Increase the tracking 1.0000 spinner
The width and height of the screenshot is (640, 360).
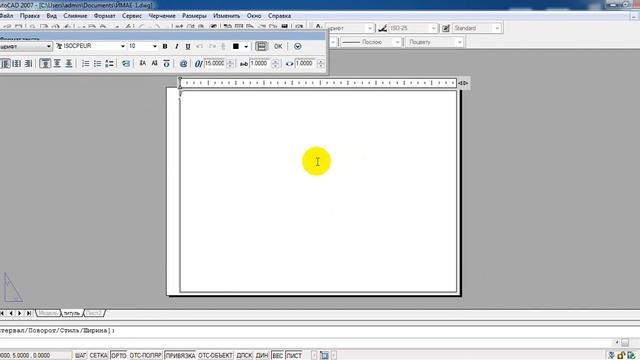pyautogui.click(x=276, y=62)
